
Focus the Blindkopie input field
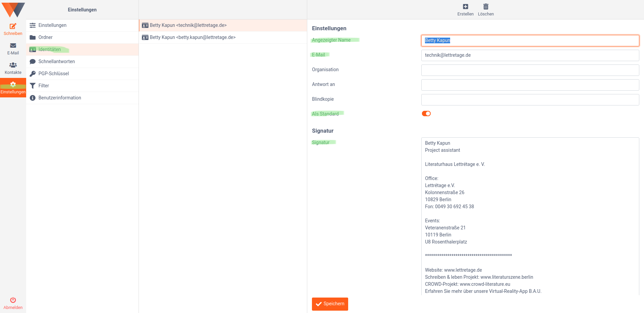click(x=530, y=100)
